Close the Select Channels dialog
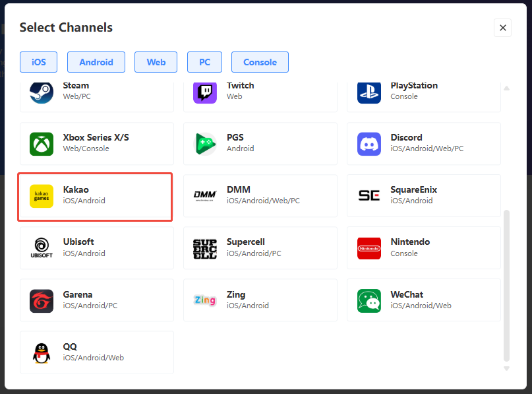 503,28
